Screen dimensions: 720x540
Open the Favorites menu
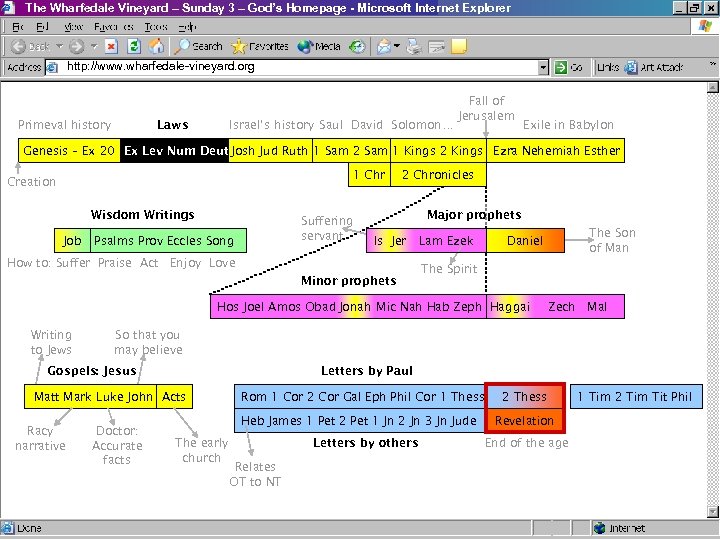(x=113, y=27)
